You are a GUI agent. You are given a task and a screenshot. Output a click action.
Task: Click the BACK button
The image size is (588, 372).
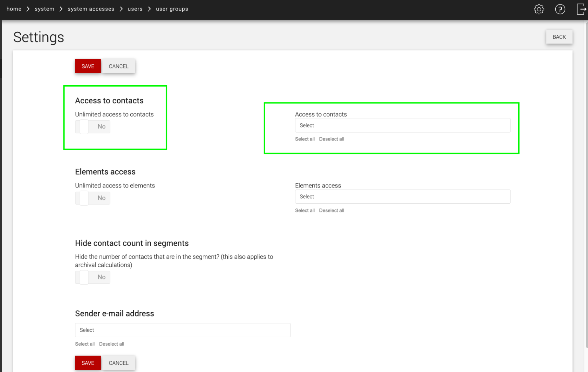559,37
